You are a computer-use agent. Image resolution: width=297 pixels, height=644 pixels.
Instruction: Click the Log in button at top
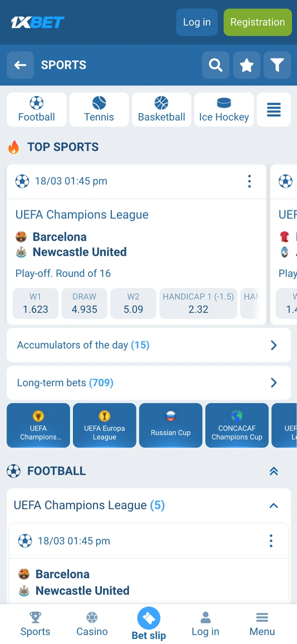coord(197,22)
